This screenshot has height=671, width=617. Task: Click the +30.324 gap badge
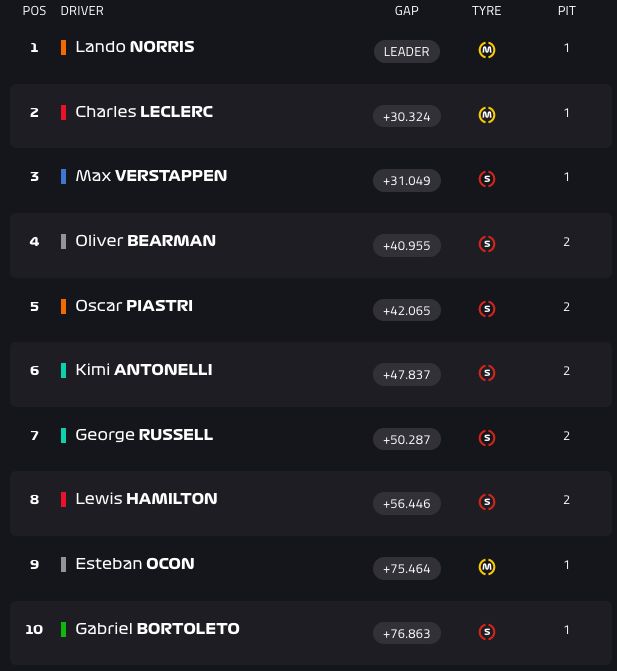(407, 116)
